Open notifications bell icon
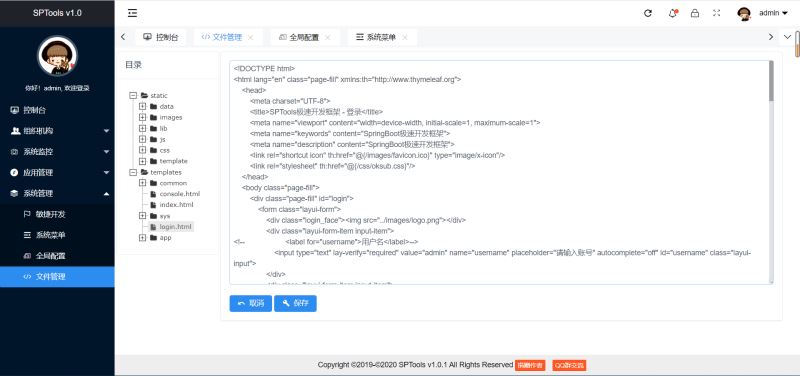 click(x=672, y=13)
